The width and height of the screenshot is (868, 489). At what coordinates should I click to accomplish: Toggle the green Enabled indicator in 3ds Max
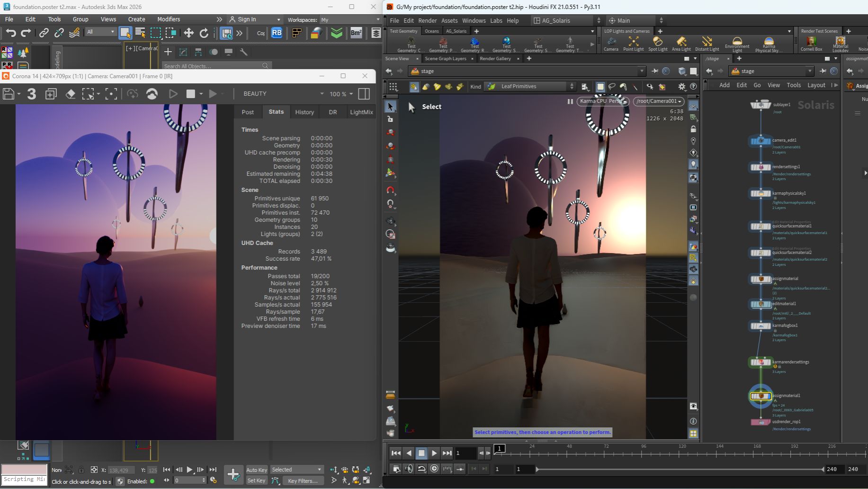click(x=152, y=481)
